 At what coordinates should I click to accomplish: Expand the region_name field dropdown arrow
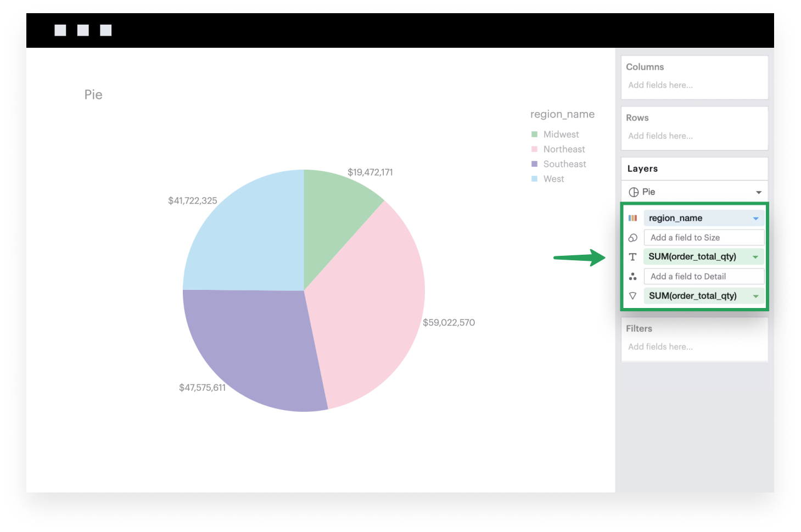tap(755, 219)
